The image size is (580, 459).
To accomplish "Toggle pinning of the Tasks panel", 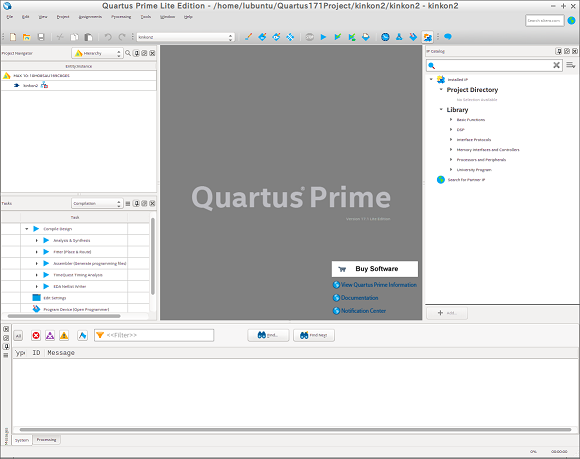I will tap(136, 203).
